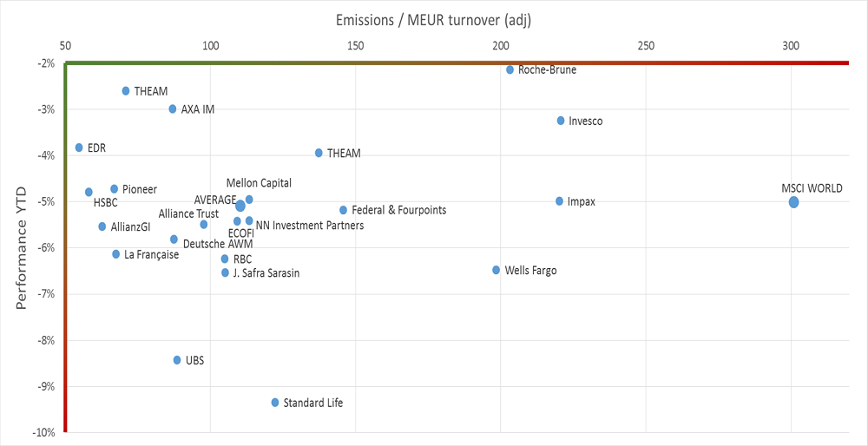Select the 'Roche-Brune' label
This screenshot has height=446, width=868.
tap(548, 70)
